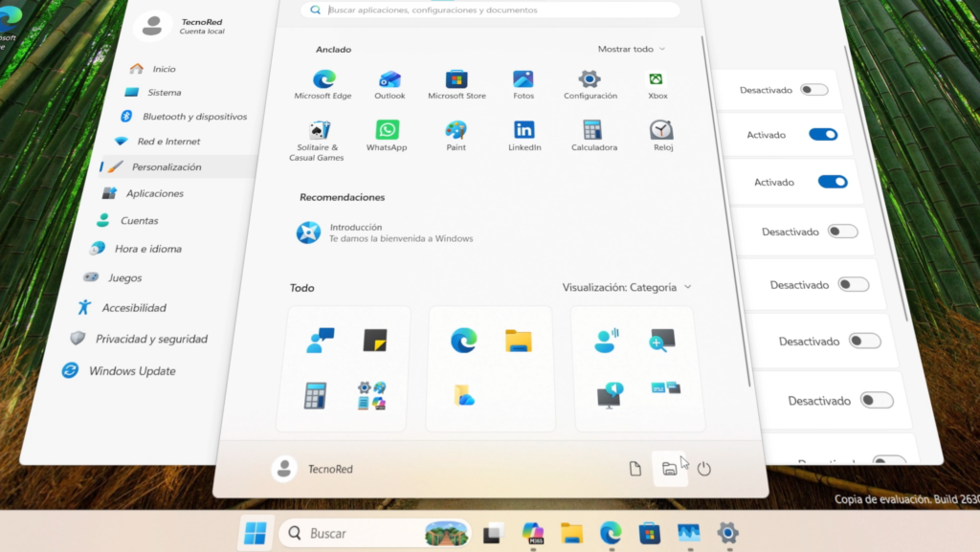Launch Calculadora

pyautogui.click(x=593, y=136)
